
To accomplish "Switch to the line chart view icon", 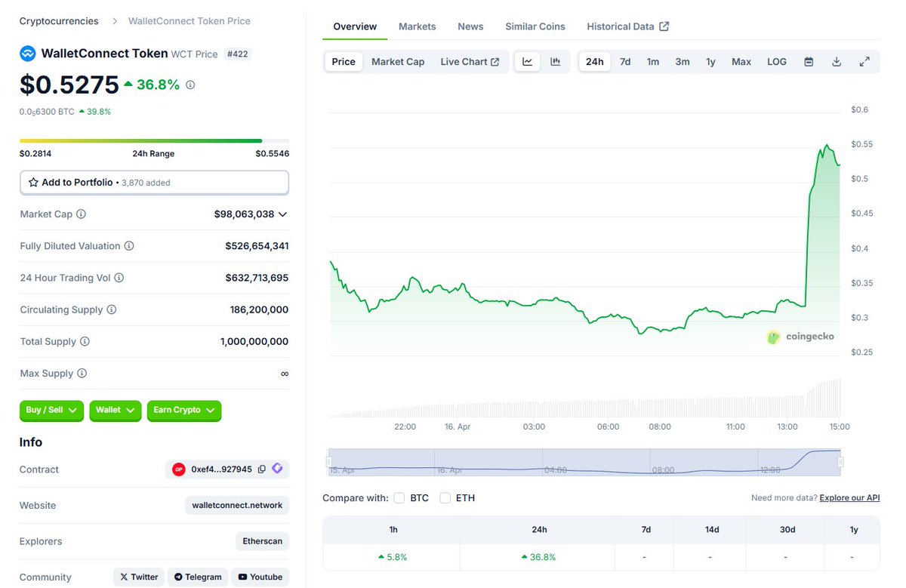I will point(528,62).
